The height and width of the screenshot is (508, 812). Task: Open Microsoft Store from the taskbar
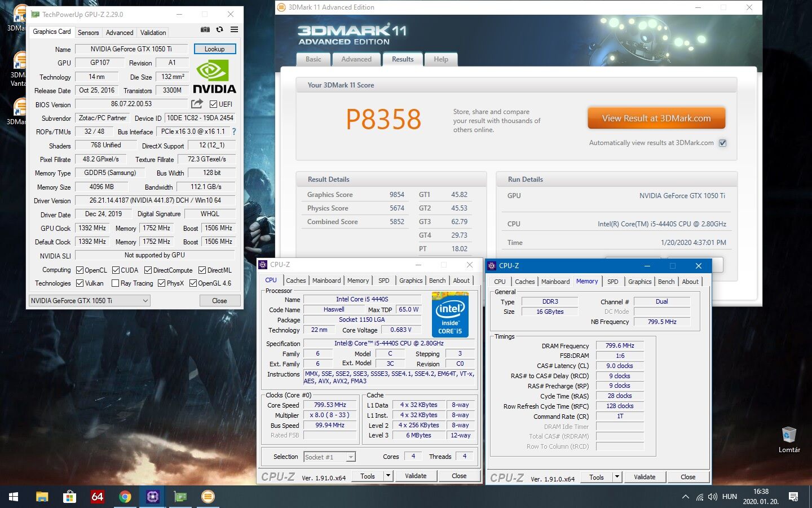[69, 497]
